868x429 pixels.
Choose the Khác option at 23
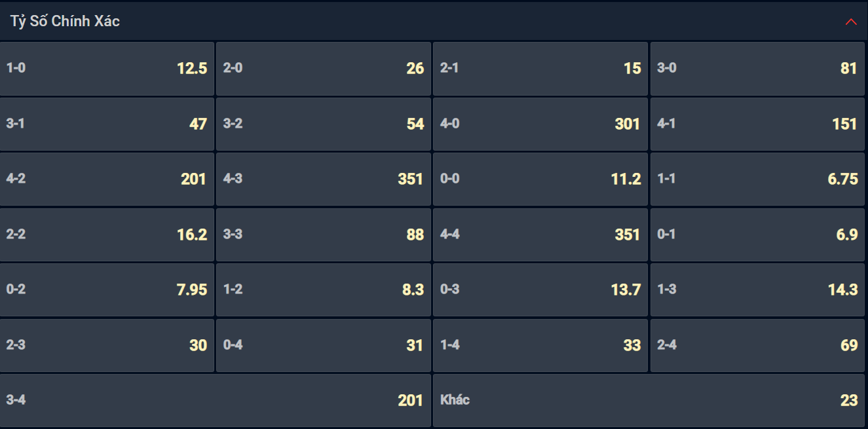[649, 400]
